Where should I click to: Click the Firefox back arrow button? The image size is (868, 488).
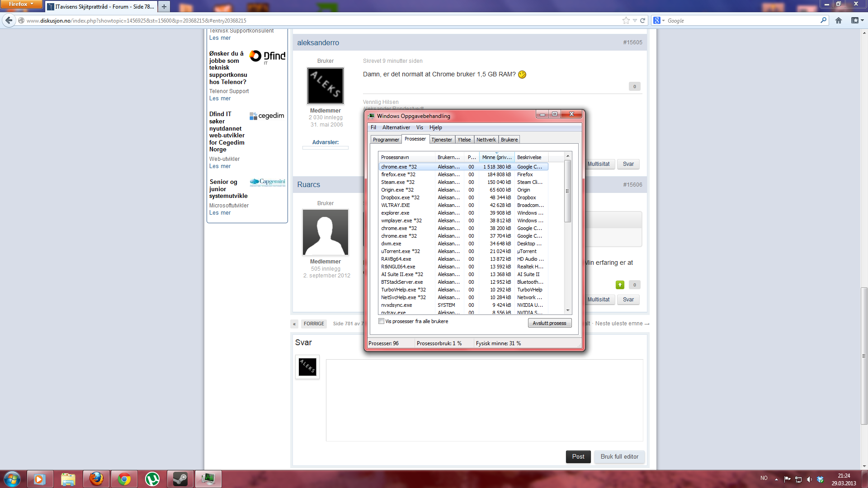9,20
